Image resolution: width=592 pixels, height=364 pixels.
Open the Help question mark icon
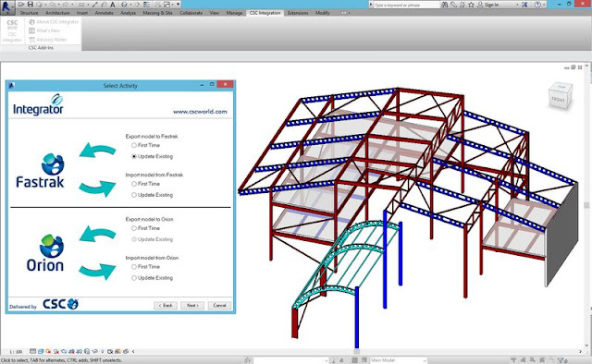coord(537,5)
